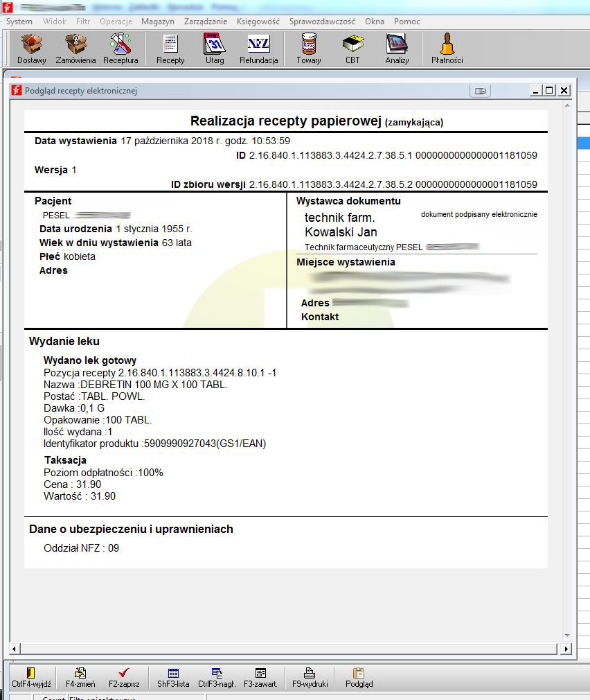
Task: Click the F2-zapisz save button
Action: (x=124, y=677)
